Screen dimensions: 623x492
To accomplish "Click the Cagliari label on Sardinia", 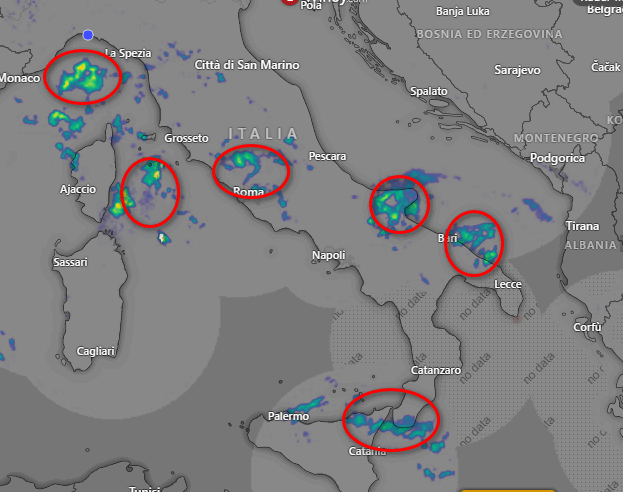I will [x=95, y=351].
